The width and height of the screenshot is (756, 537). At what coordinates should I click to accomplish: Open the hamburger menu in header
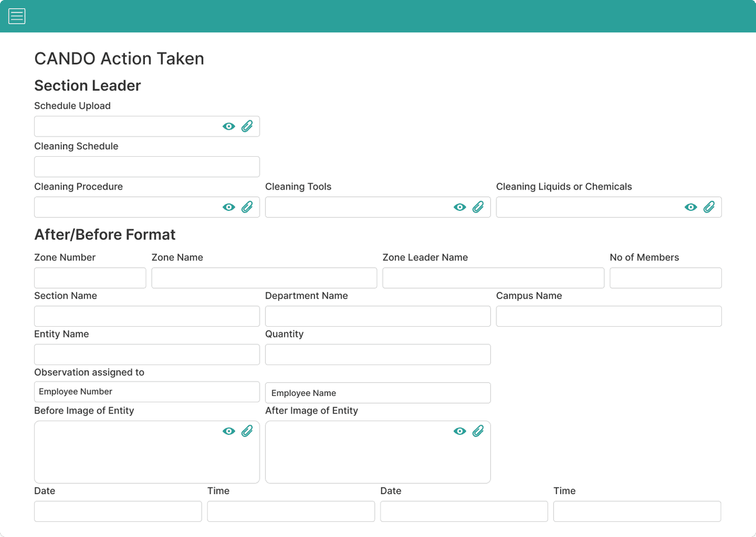pyautogui.click(x=17, y=16)
